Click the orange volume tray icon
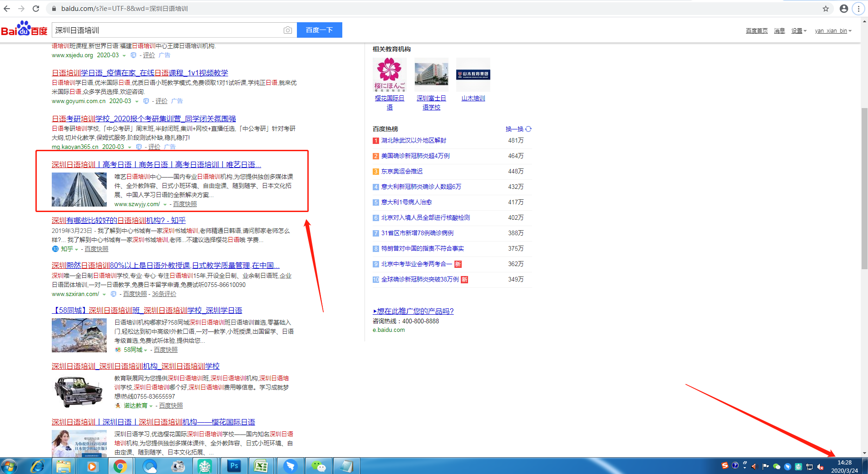The width and height of the screenshot is (868, 474). (754, 466)
